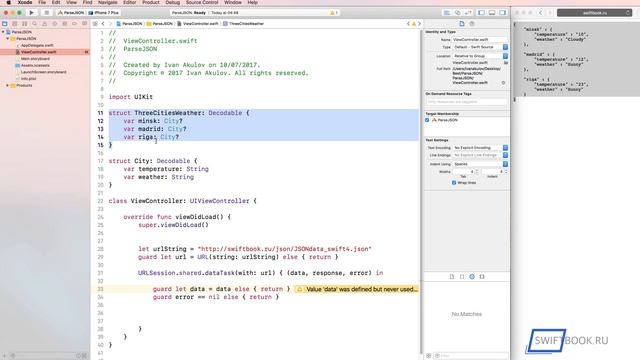Open the Indent Using Spaces dropdown
This screenshot has width=640, height=360.
(480, 164)
